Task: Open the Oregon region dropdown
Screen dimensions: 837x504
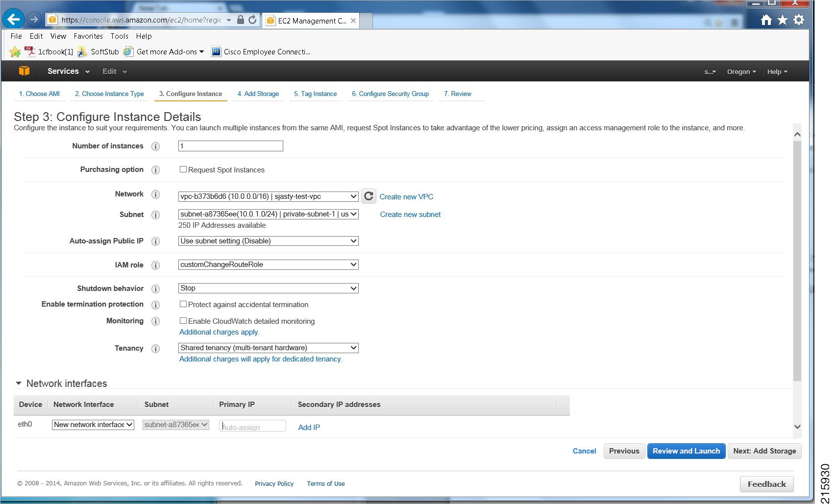Action: point(741,72)
